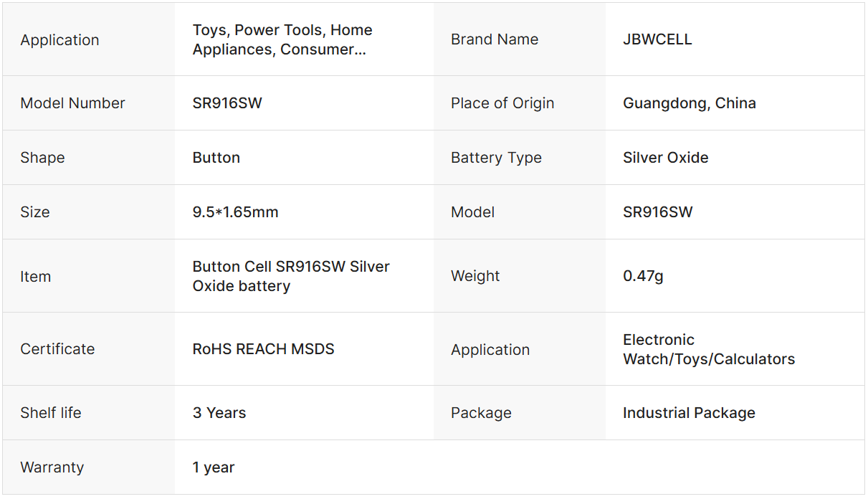Click the "Size" label cell
Image resolution: width=868 pixels, height=499 pixels.
coord(35,212)
